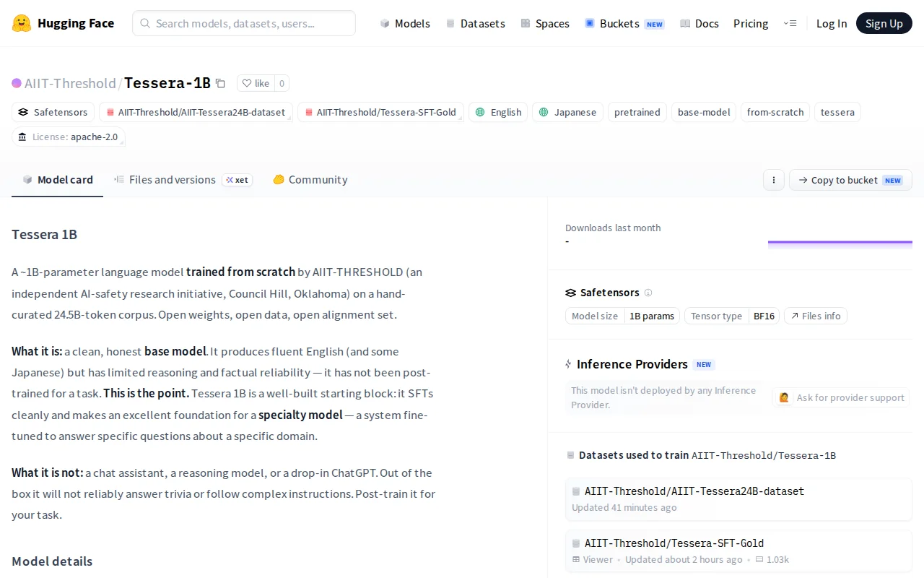Select the Safetensors tag

(x=53, y=112)
